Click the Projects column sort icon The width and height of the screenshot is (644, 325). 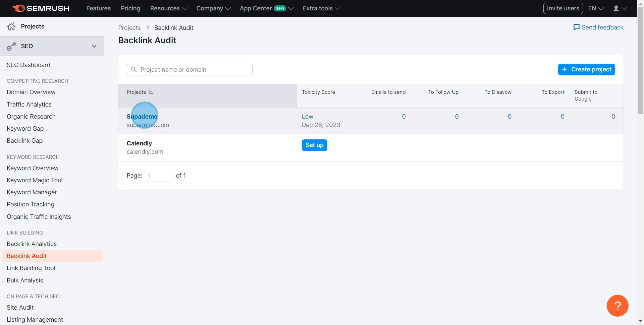[x=151, y=92]
